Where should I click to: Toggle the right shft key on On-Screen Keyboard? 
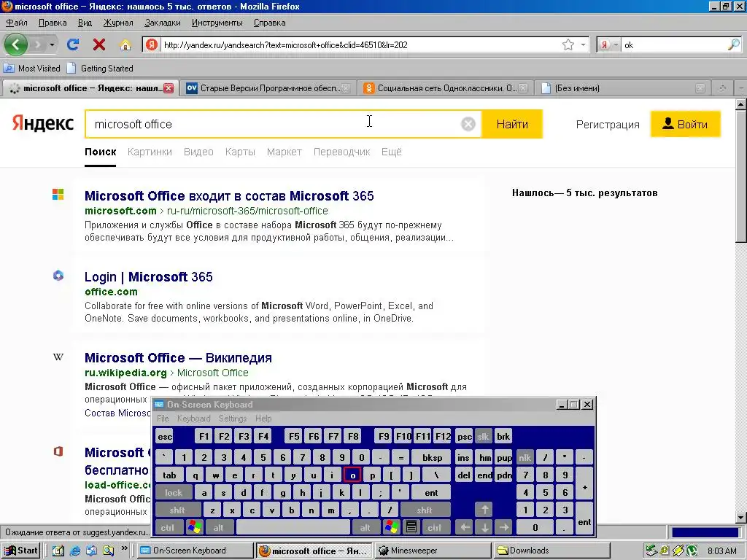click(425, 510)
